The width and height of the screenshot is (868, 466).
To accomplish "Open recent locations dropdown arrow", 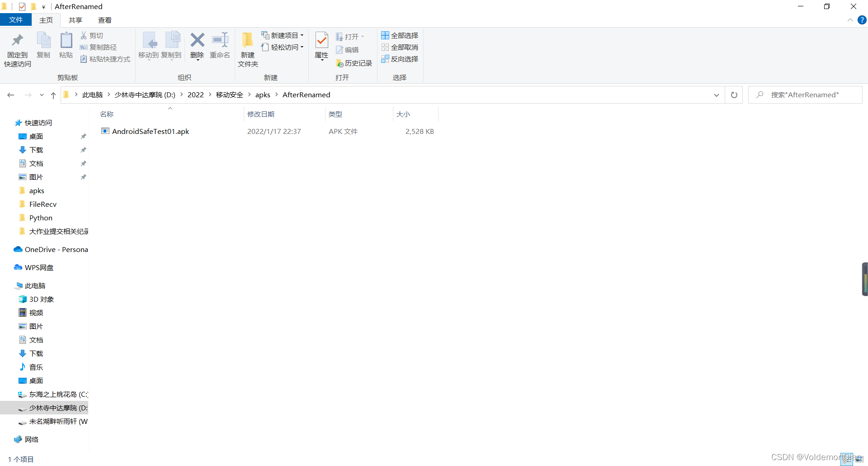I will (42, 95).
